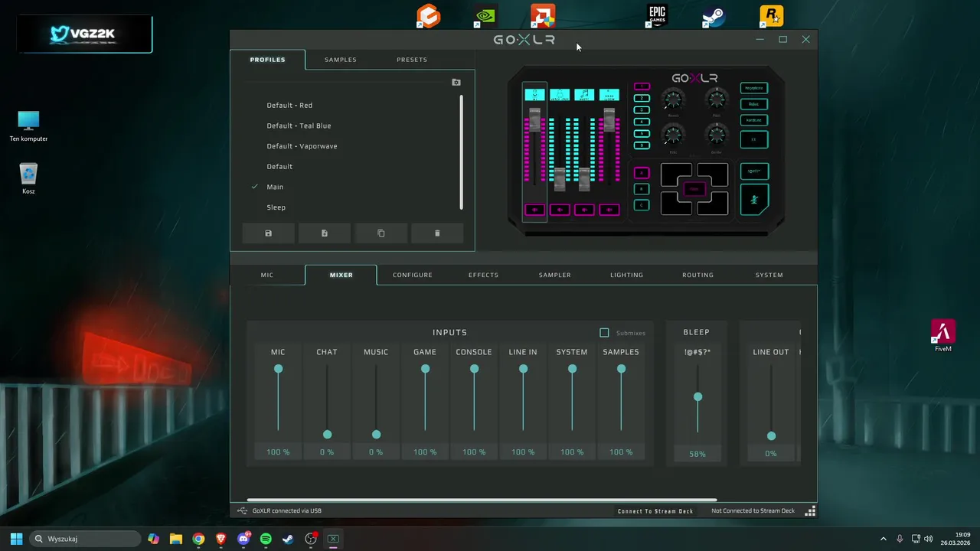
Task: Enable the Submixes checkbox
Action: click(x=604, y=333)
